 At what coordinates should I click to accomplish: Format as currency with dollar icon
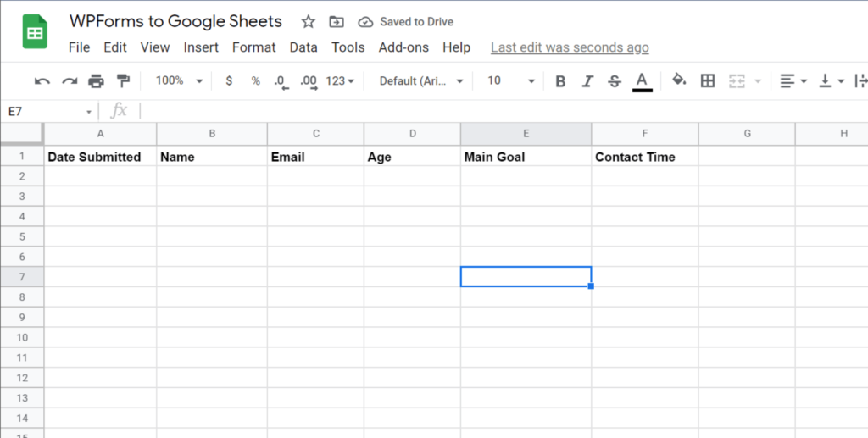pos(229,81)
